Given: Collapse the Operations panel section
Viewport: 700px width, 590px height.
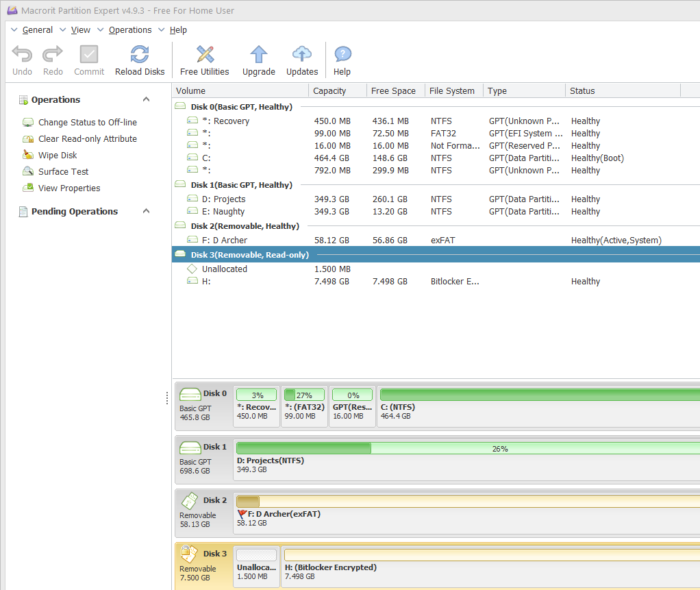Looking at the screenshot, I should pos(146,99).
